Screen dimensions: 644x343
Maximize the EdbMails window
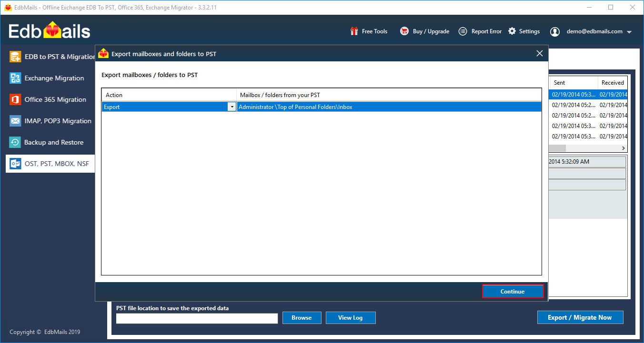(x=611, y=7)
